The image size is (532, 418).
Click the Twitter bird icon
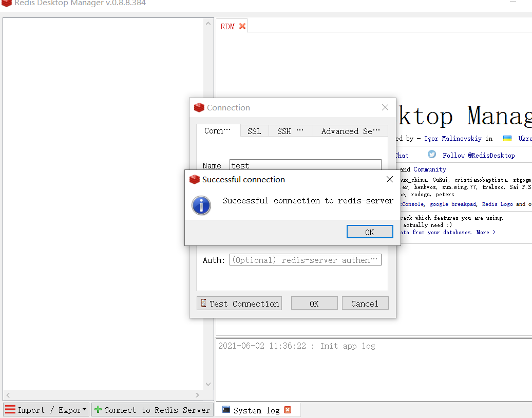tap(432, 155)
